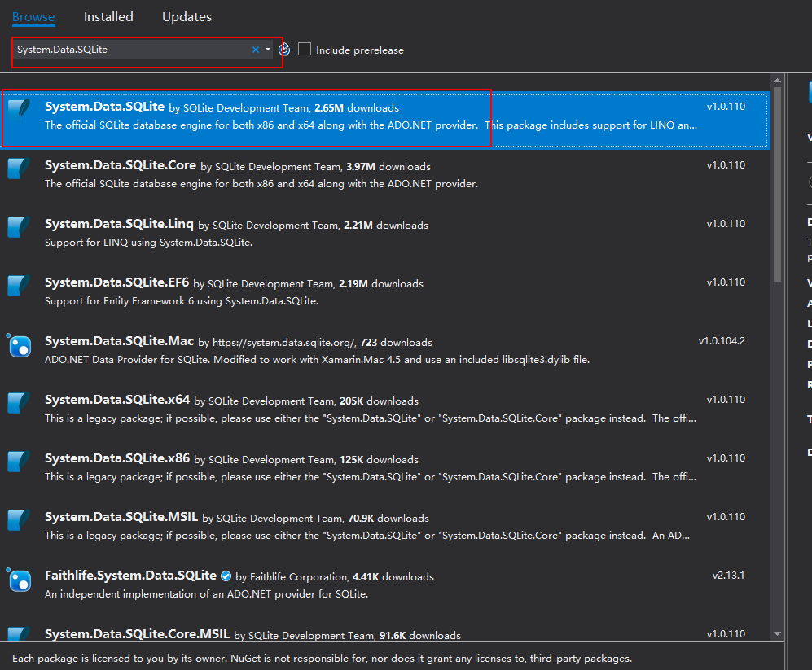Image resolution: width=812 pixels, height=670 pixels.
Task: Click the package list scrollbar thumb
Action: pos(777,184)
